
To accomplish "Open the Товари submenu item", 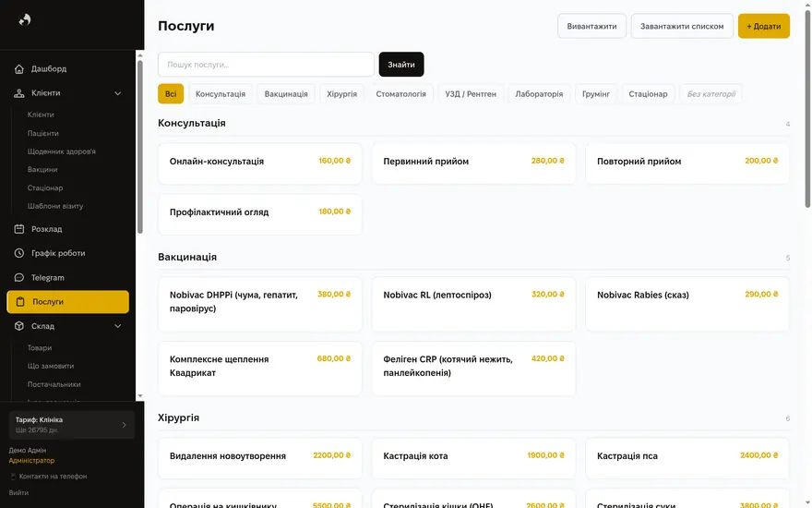I will (40, 348).
